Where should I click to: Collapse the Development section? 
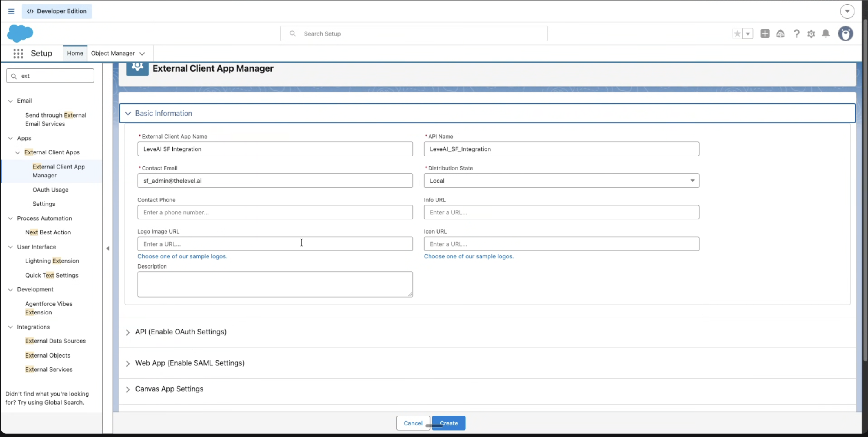[x=11, y=290]
